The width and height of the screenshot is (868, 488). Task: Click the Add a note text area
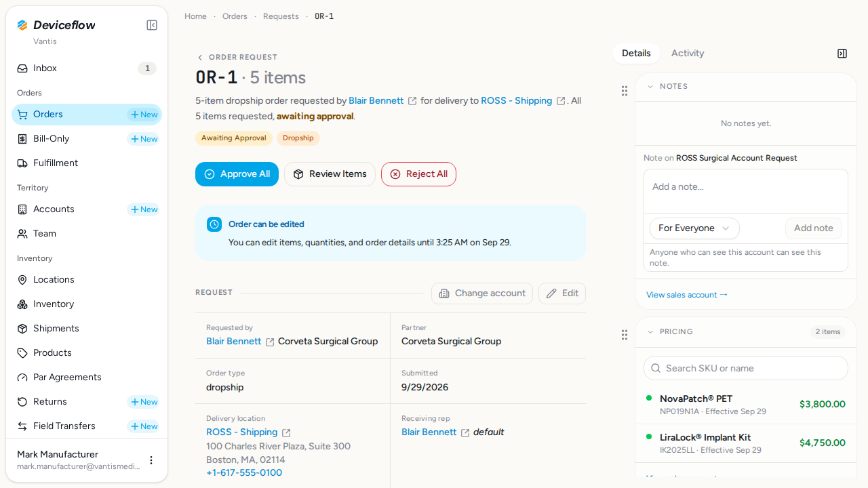(x=746, y=191)
